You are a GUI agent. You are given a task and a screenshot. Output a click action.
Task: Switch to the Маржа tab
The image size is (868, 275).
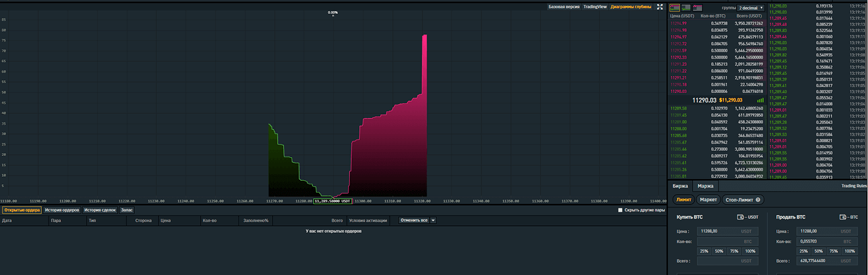coord(705,186)
